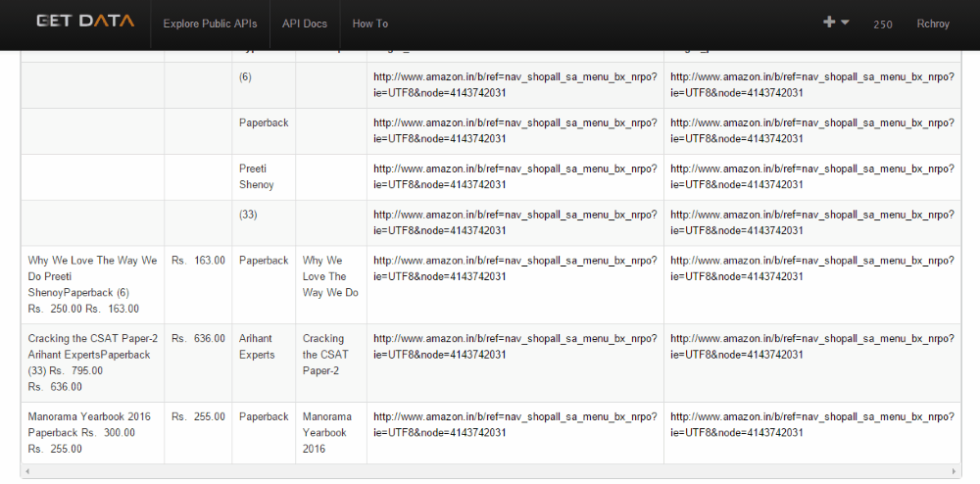Select the standalone "Rs. 163.00" price cell
This screenshot has height=484, width=980.
pos(198,285)
